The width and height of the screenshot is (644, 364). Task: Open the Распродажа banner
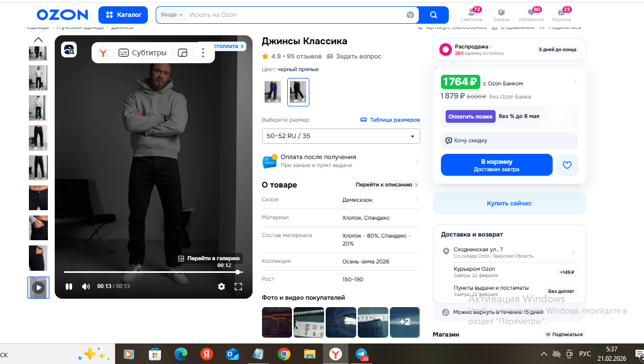(x=509, y=50)
